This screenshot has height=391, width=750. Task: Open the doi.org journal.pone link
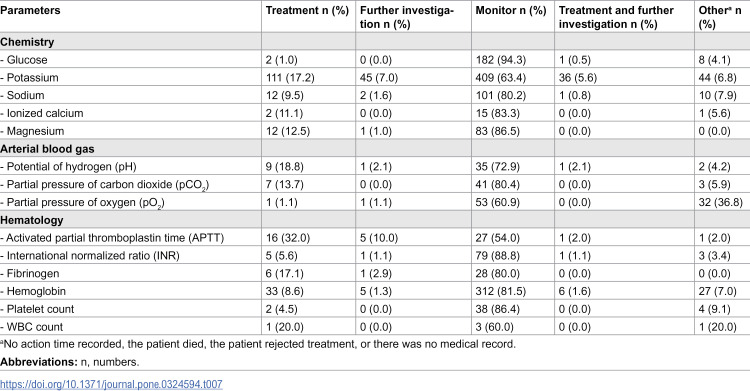(111, 384)
